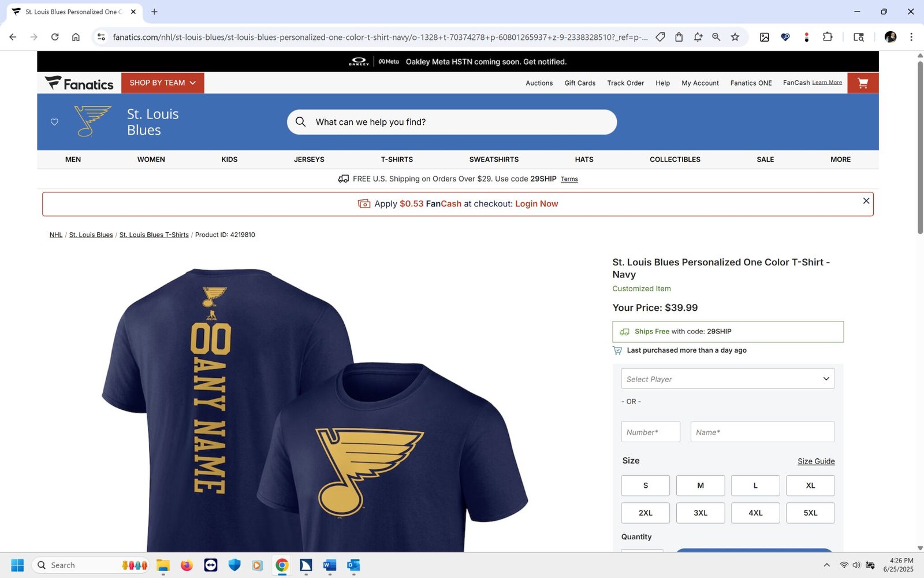Click the zoom magnifier icon in address bar
The height and width of the screenshot is (578, 924).
coord(716,37)
